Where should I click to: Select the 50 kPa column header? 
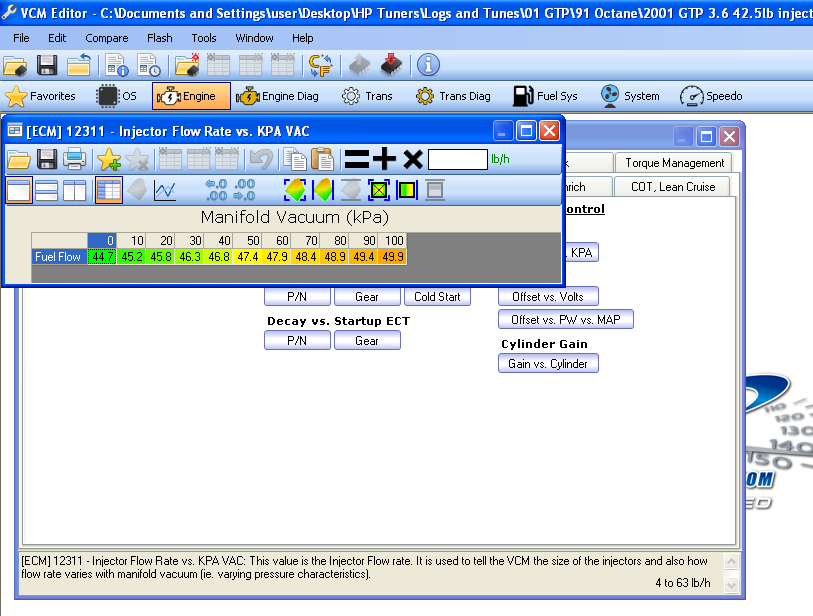point(247,241)
